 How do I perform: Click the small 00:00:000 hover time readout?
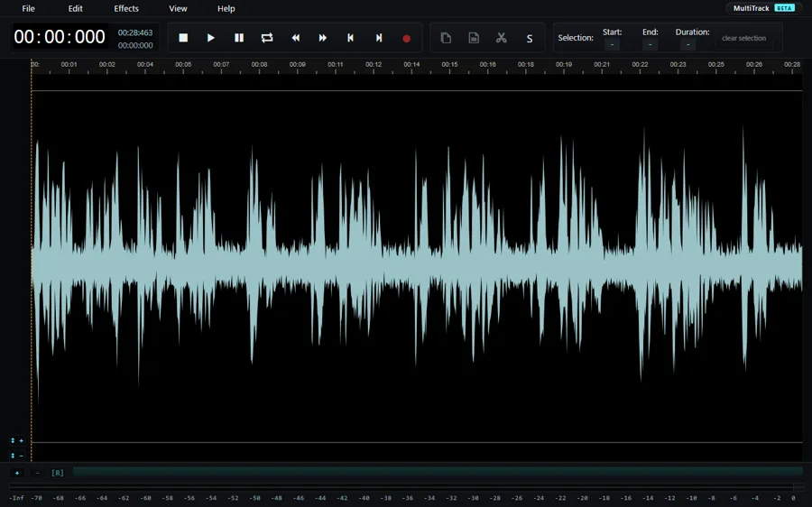135,46
